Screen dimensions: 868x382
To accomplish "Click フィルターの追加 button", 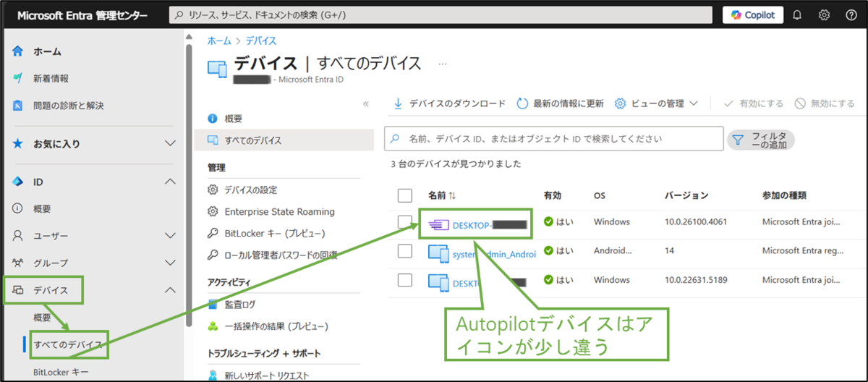I will pyautogui.click(x=761, y=140).
